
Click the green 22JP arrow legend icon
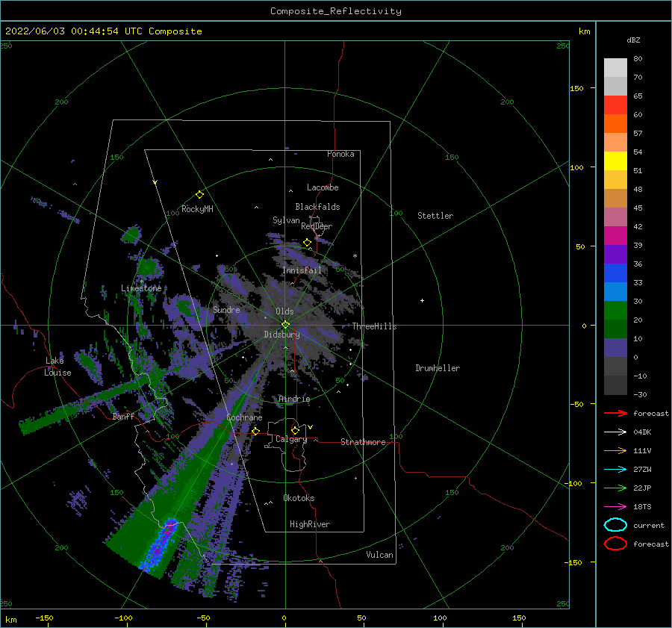[x=615, y=488]
